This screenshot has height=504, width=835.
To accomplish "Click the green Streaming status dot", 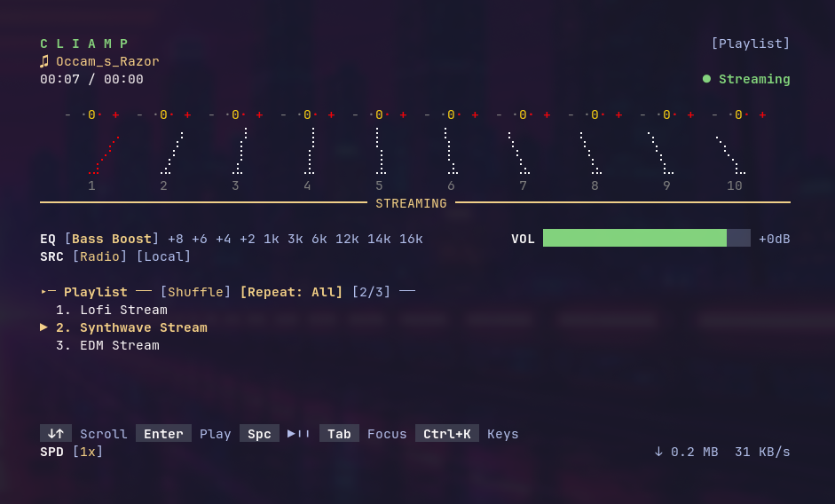I will [706, 79].
